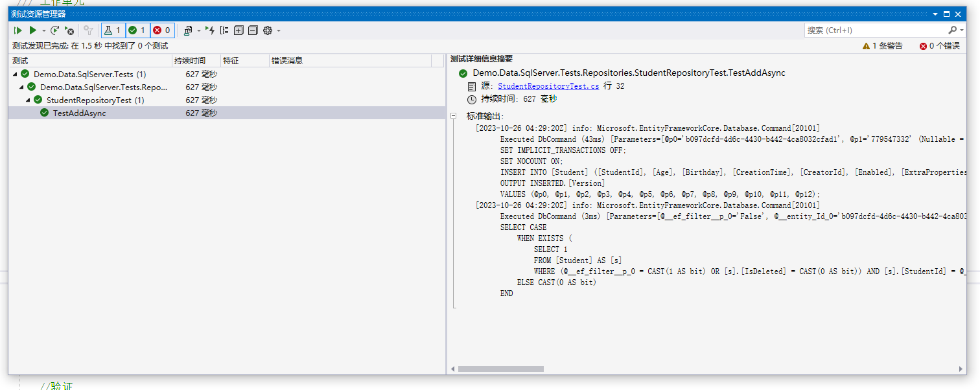Collapse the StudentRepositoryTest tree node
Screen dimensions: 980x390
click(x=29, y=100)
